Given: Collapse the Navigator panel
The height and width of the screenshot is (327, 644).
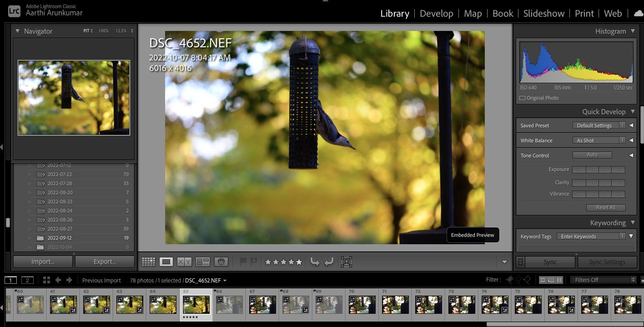Looking at the screenshot, I should [17, 31].
